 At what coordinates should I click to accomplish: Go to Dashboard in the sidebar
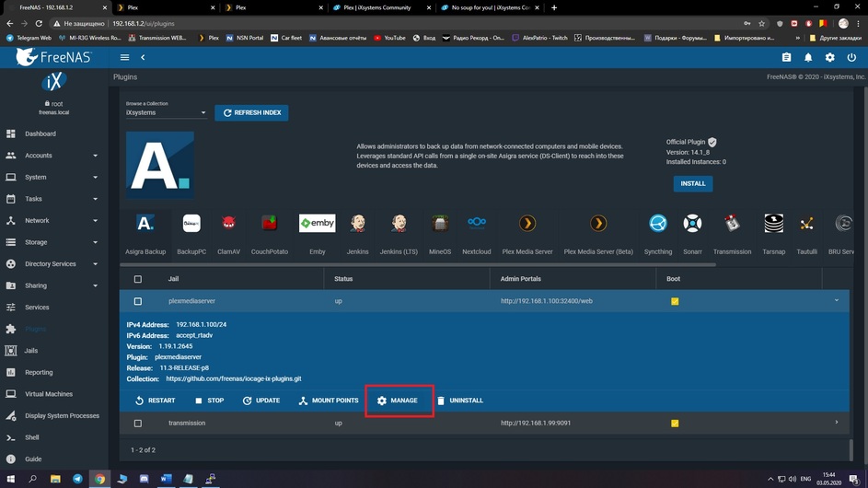click(53, 134)
